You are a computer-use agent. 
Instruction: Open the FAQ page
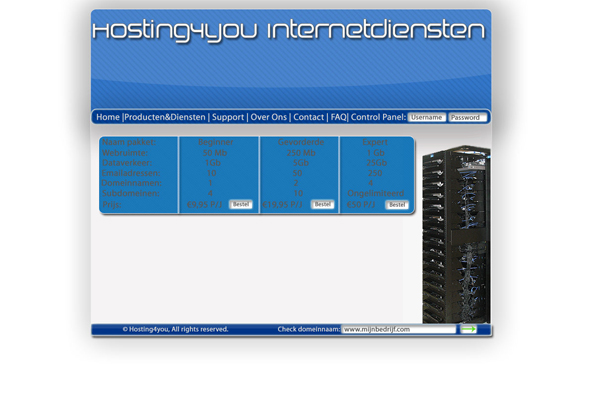coord(338,117)
